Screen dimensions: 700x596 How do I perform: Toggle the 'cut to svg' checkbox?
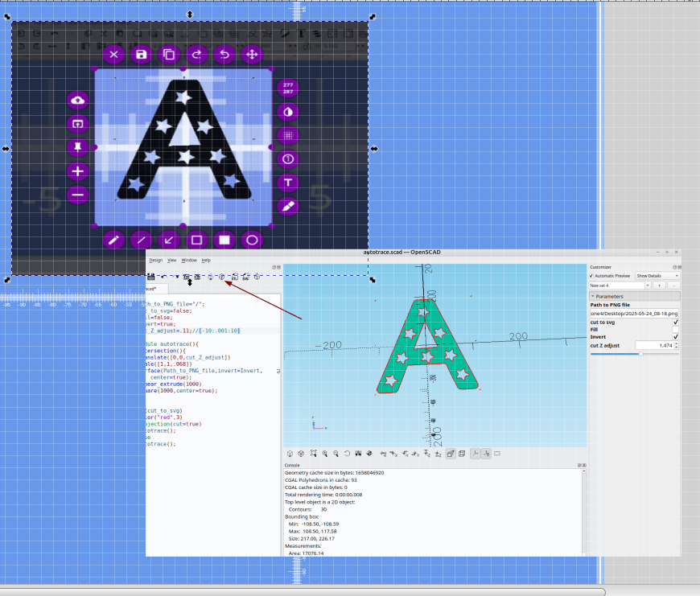(x=675, y=322)
